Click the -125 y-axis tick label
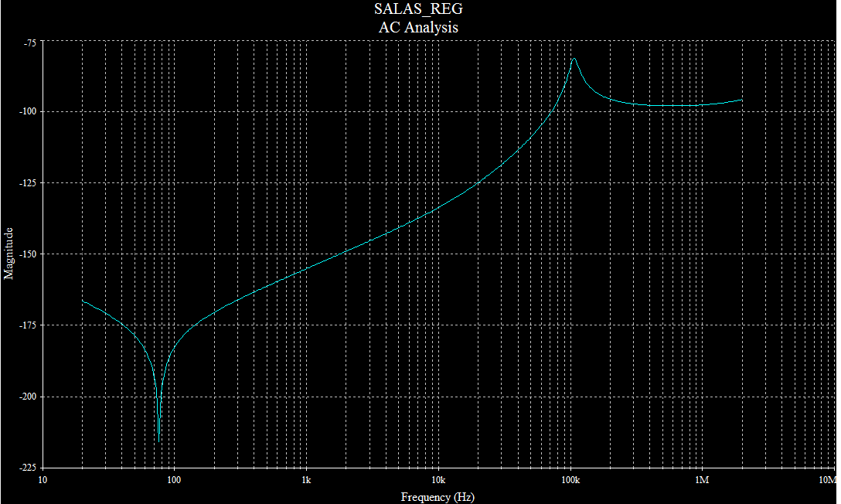This screenshot has height=504, width=841. pos(28,183)
